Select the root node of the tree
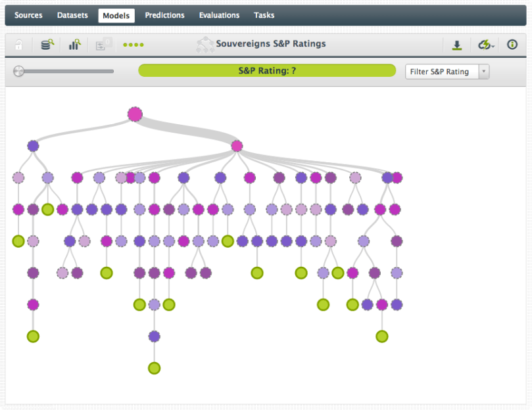This screenshot has width=532, height=410. point(135,114)
